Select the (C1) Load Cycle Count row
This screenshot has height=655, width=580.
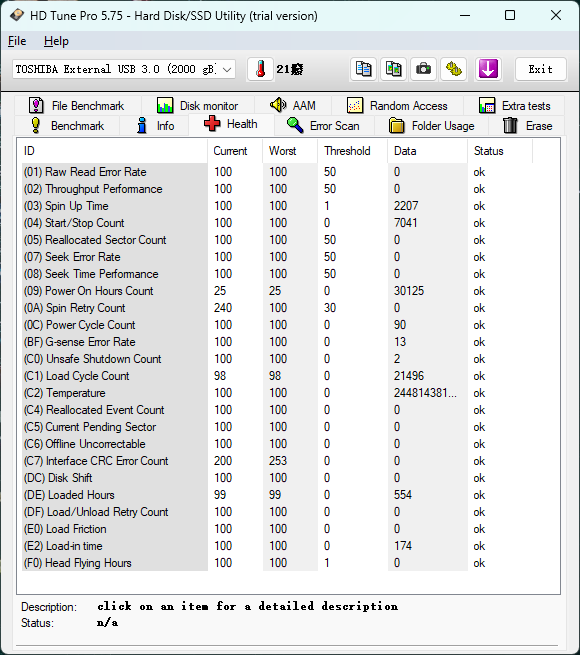point(277,376)
